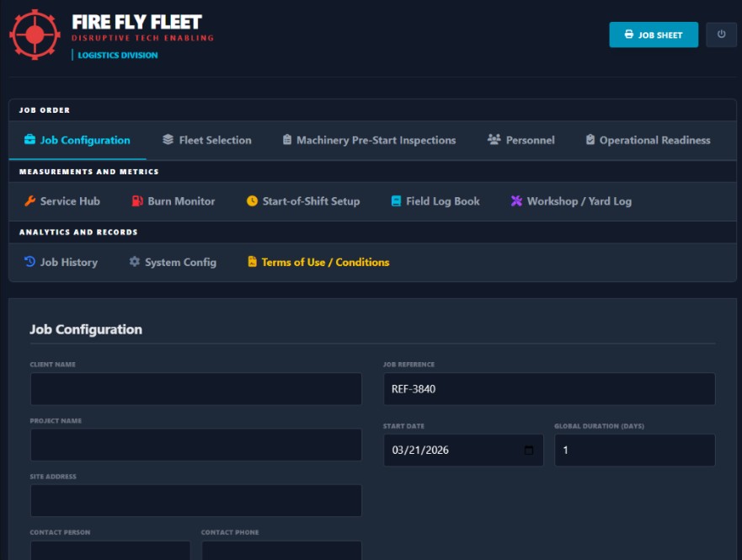This screenshot has width=742, height=560.
Task: Open the Start Date calendar picker
Action: pyautogui.click(x=527, y=451)
